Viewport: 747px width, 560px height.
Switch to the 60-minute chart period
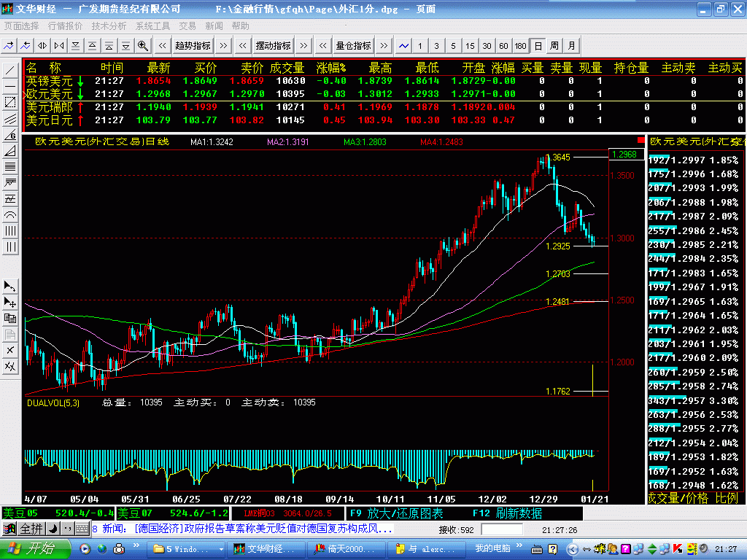click(x=503, y=46)
